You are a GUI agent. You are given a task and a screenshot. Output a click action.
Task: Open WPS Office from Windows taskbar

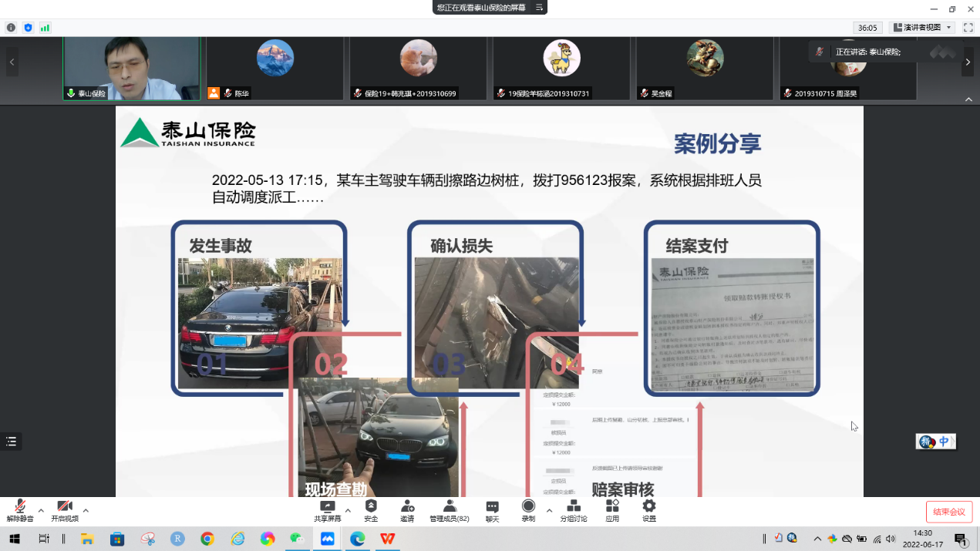(x=386, y=539)
